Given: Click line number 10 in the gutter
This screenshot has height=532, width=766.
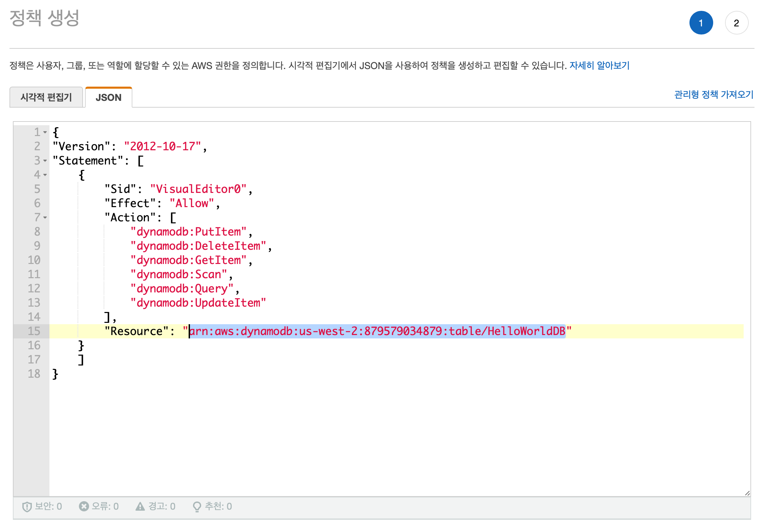Looking at the screenshot, I should (34, 260).
